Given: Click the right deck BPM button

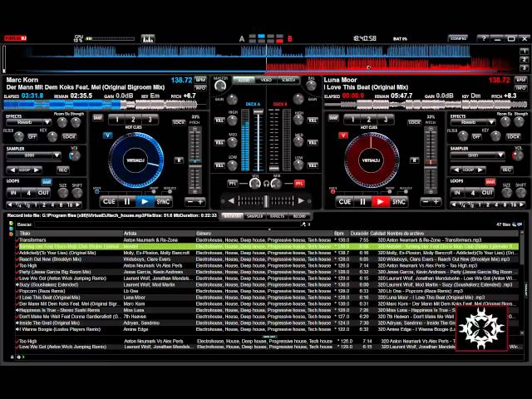Looking at the screenshot, I should 521,80.
